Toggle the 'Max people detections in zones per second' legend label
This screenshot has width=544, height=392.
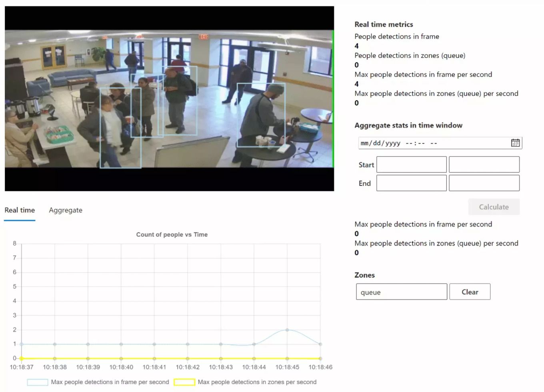(x=257, y=382)
